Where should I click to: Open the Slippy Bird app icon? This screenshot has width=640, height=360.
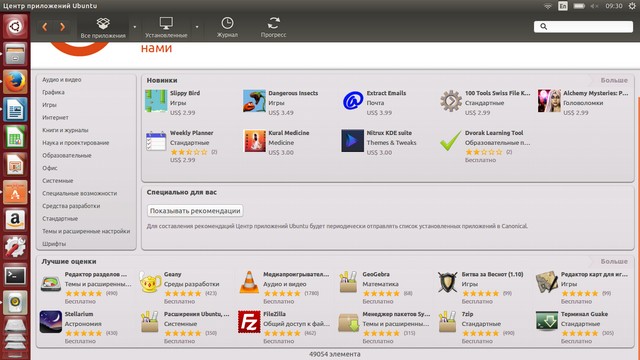click(156, 101)
